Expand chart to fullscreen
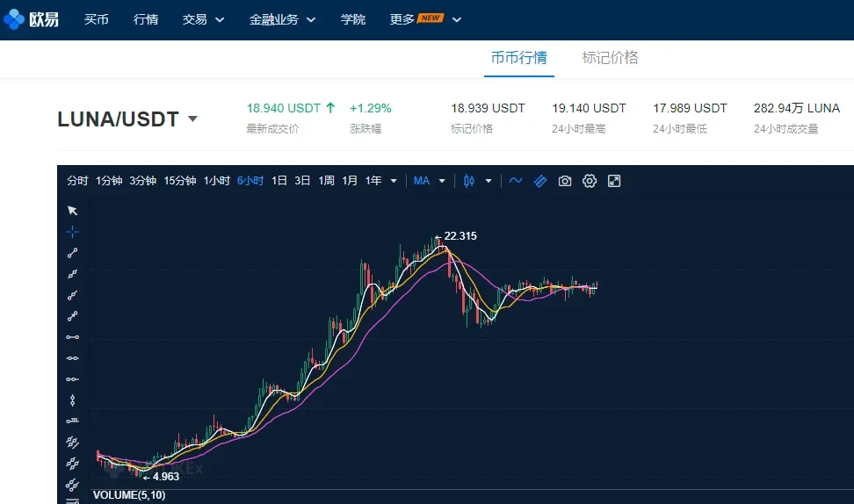 click(614, 181)
